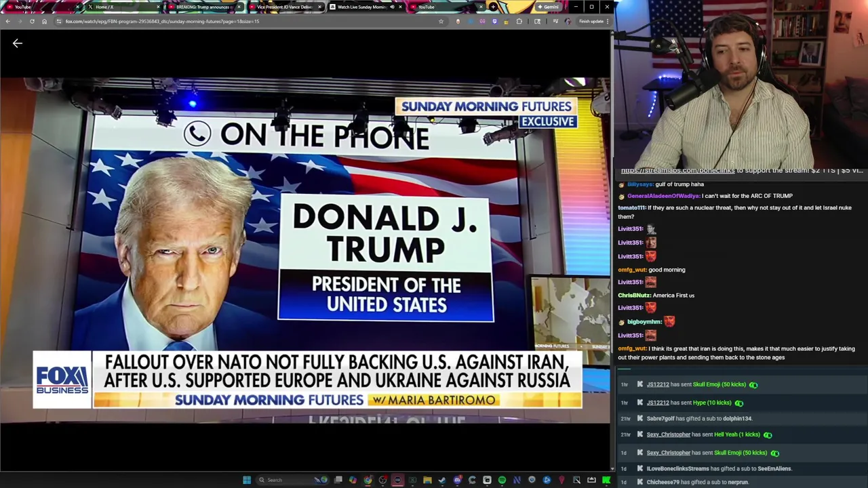Open Spotify from the taskbar
The height and width of the screenshot is (488, 868).
(x=502, y=480)
